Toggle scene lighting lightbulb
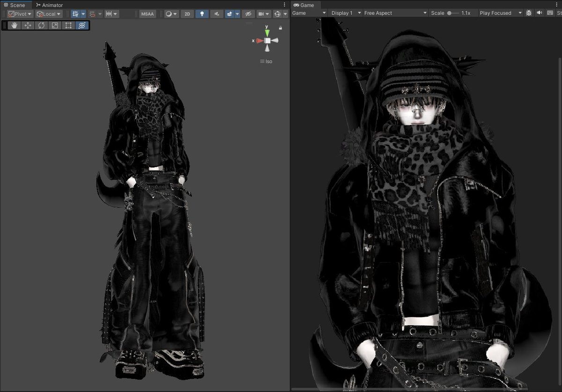 (x=202, y=14)
